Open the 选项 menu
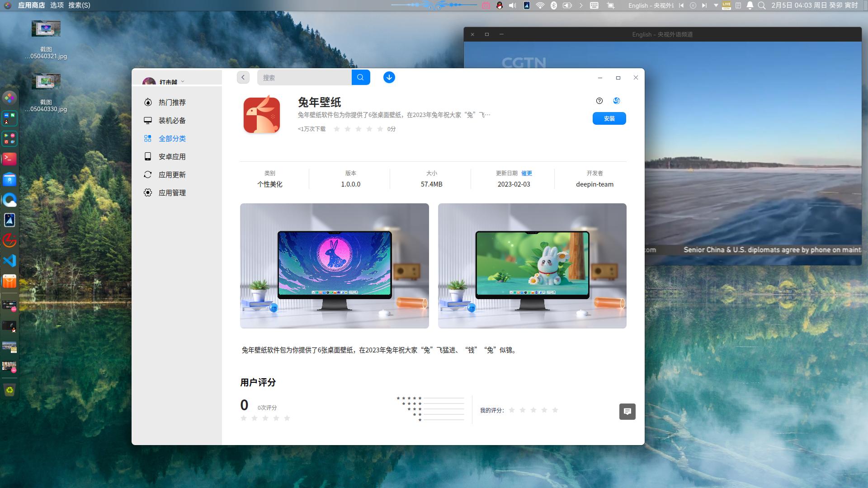The image size is (868, 488). pyautogui.click(x=57, y=5)
